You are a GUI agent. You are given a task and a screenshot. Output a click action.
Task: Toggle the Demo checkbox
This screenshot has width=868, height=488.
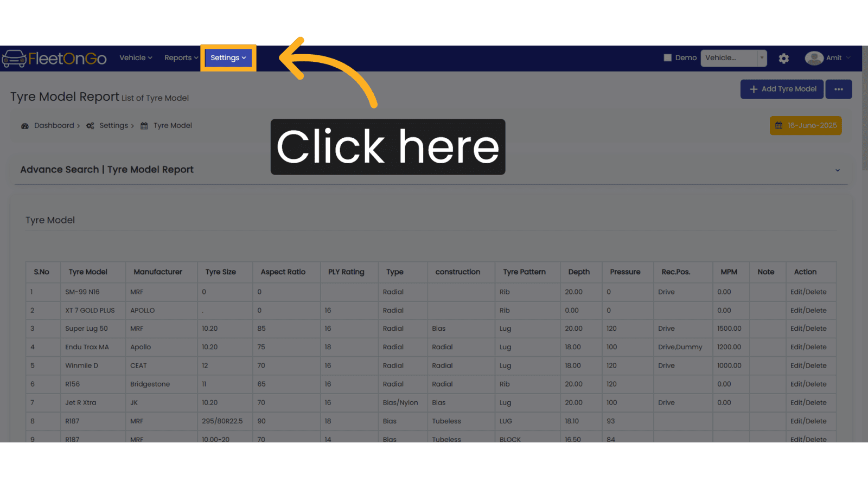[667, 57]
